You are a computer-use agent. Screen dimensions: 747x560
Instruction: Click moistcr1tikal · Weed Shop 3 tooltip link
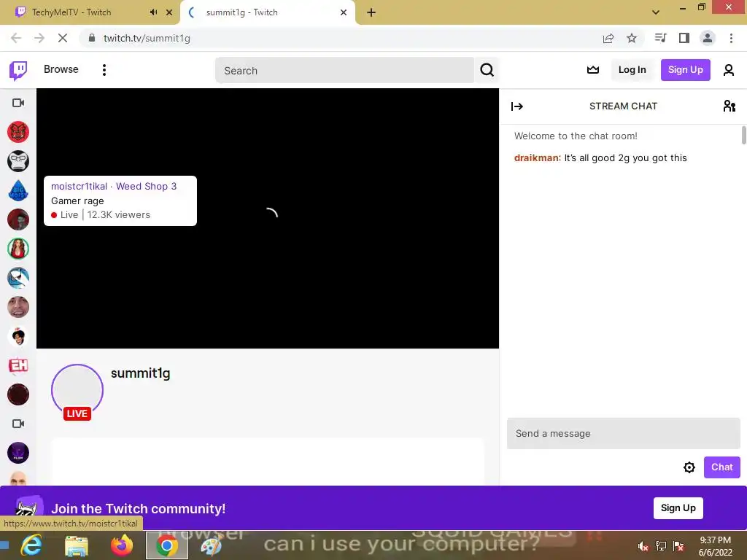pos(114,186)
